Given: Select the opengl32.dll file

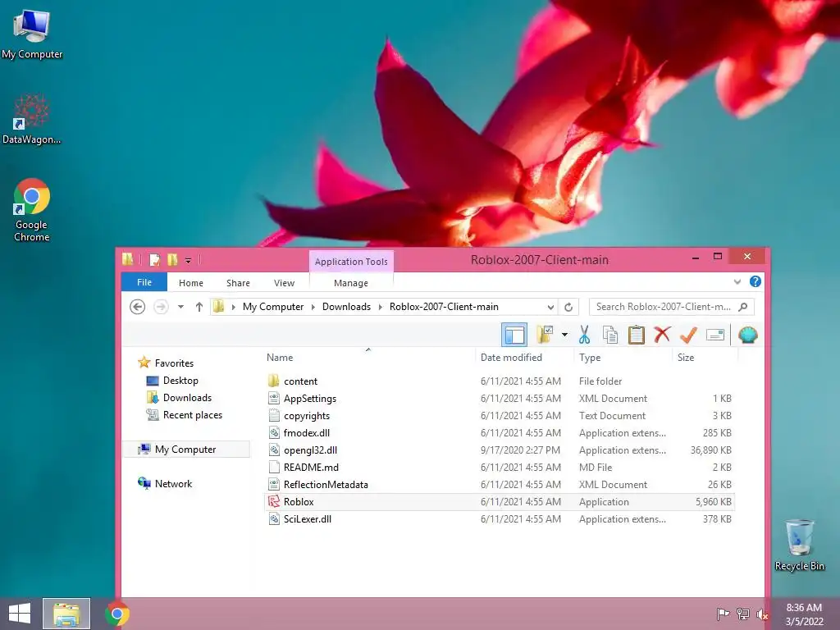Looking at the screenshot, I should click(x=500, y=450).
